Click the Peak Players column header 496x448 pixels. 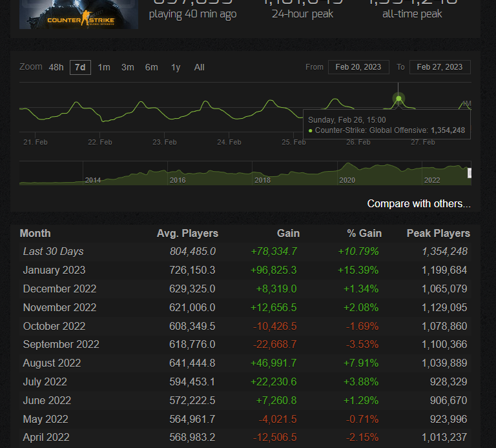tap(438, 233)
